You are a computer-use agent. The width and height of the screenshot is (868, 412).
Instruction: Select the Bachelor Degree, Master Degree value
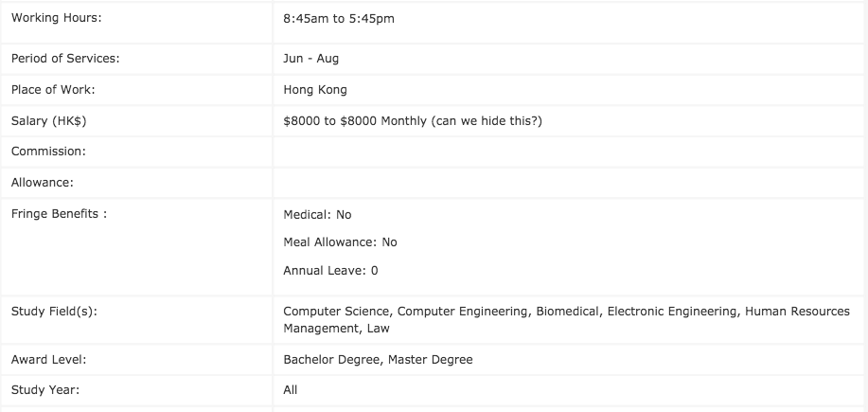tap(378, 360)
